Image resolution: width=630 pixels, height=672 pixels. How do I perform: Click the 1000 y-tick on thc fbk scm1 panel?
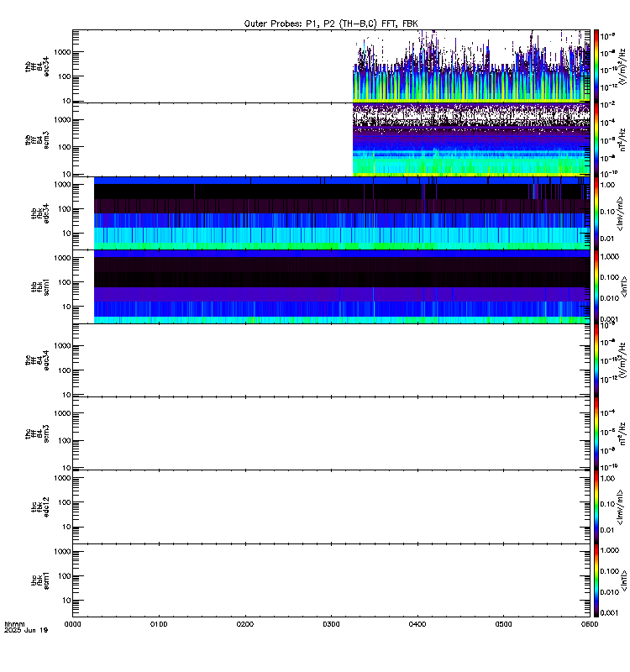coord(62,552)
